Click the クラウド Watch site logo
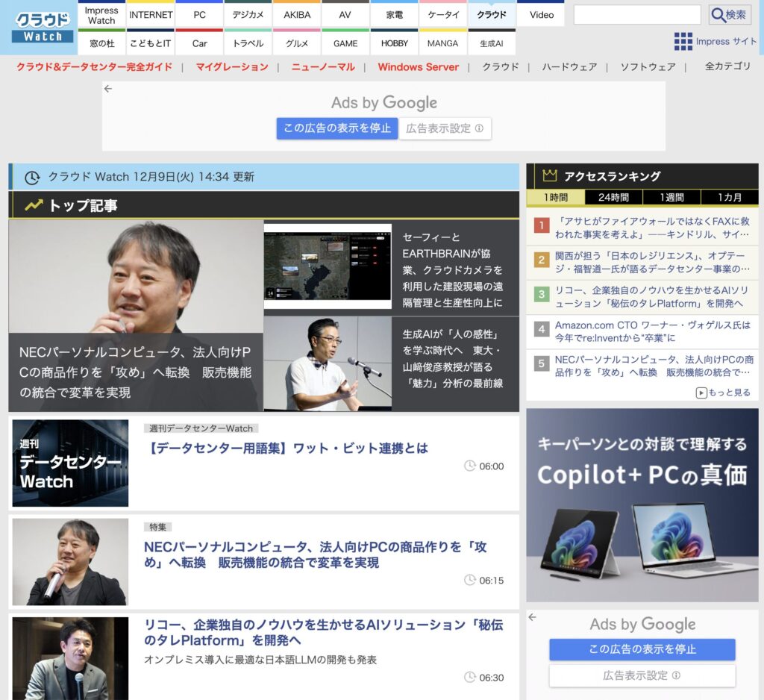 43,28
